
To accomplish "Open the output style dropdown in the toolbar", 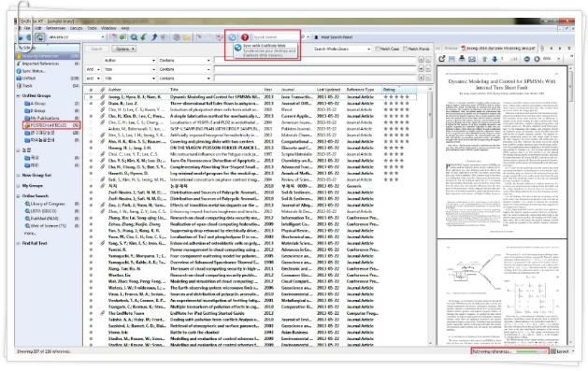I will 103,37.
